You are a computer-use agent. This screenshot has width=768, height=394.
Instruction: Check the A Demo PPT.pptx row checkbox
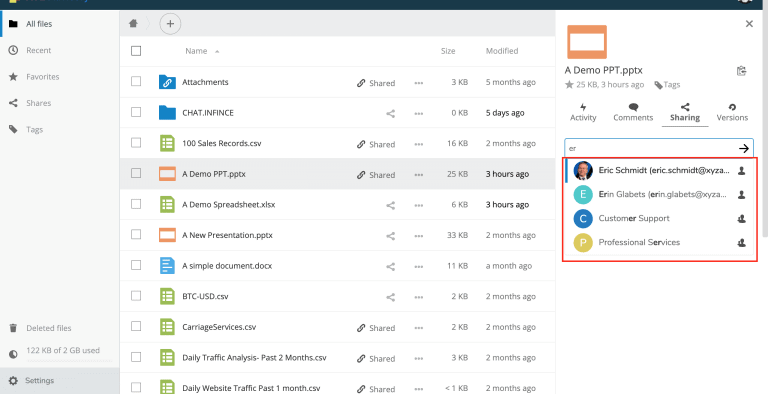[136, 173]
